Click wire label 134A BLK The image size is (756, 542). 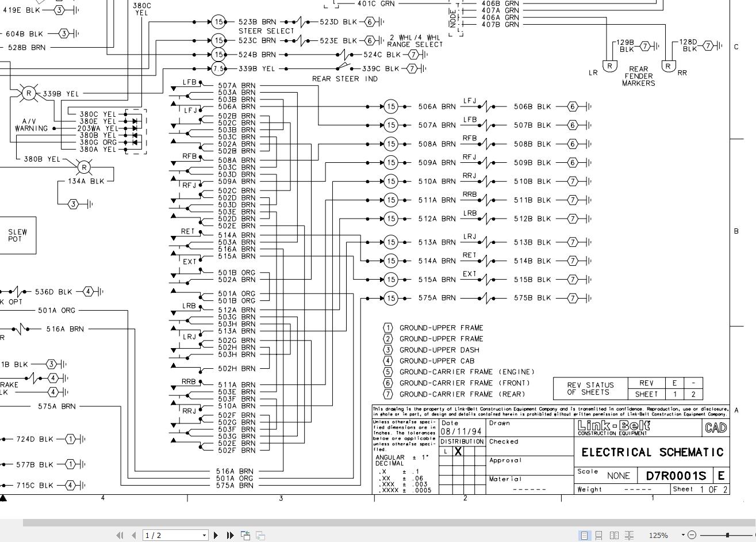[86, 181]
